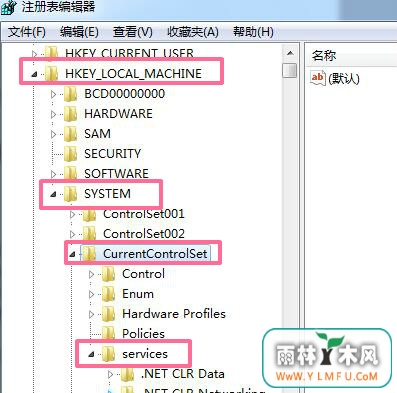Open the 查看(V) menu
The height and width of the screenshot is (393, 397).
(x=132, y=32)
